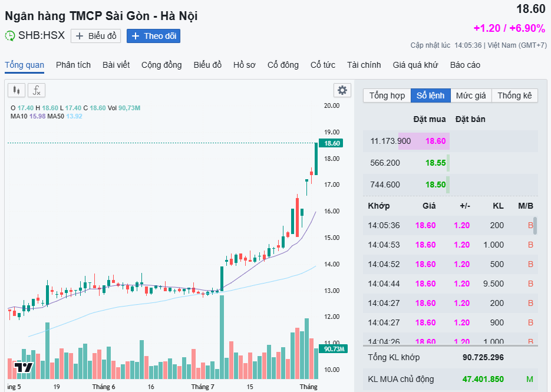Click the 14:04:44 trade row time
This screenshot has width=551, height=392.
coord(384,284)
